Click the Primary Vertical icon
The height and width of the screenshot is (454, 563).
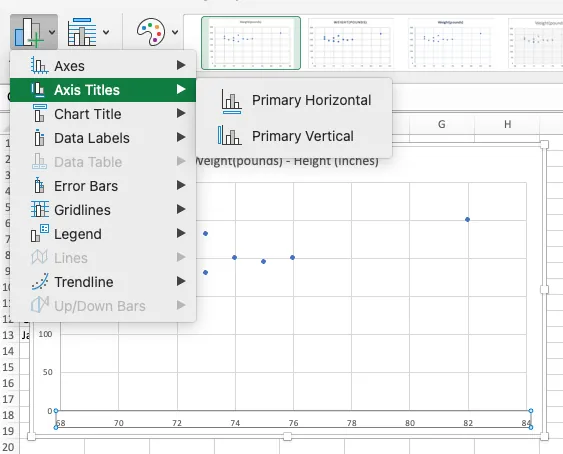point(229,135)
